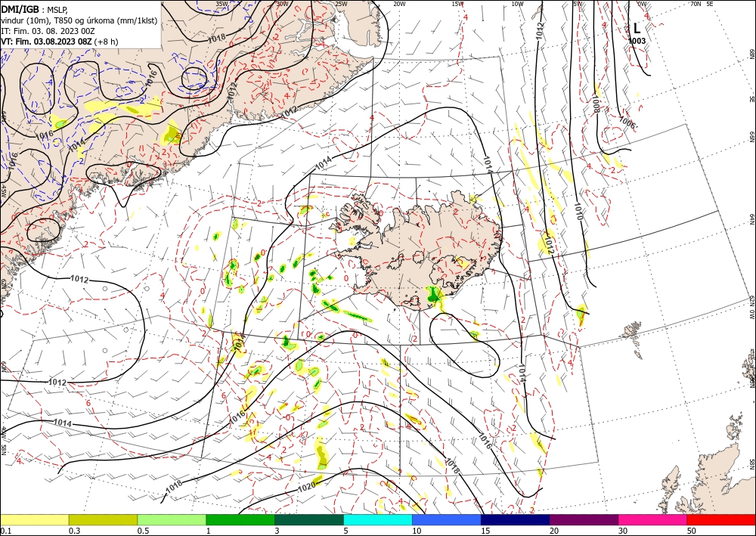Screen dimensions: 756x536
Task: Click the "35W" longitude label
Action: [x=221, y=4]
